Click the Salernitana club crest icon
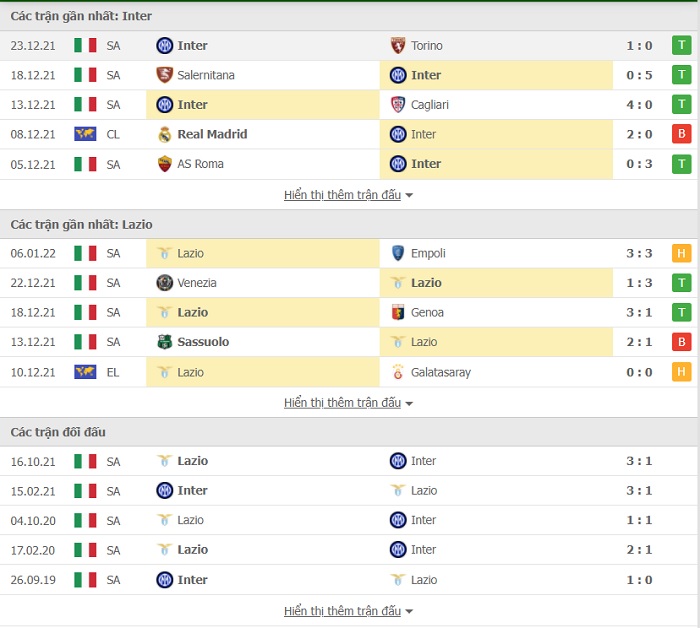The image size is (700, 628). point(164,75)
